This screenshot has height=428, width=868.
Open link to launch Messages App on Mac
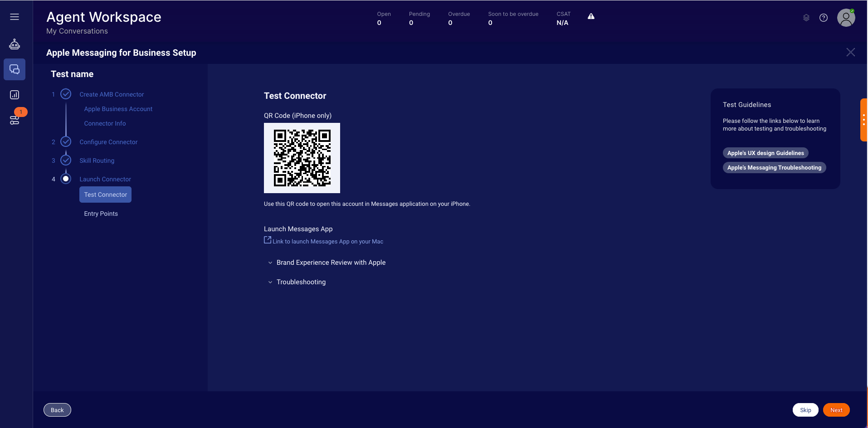328,242
